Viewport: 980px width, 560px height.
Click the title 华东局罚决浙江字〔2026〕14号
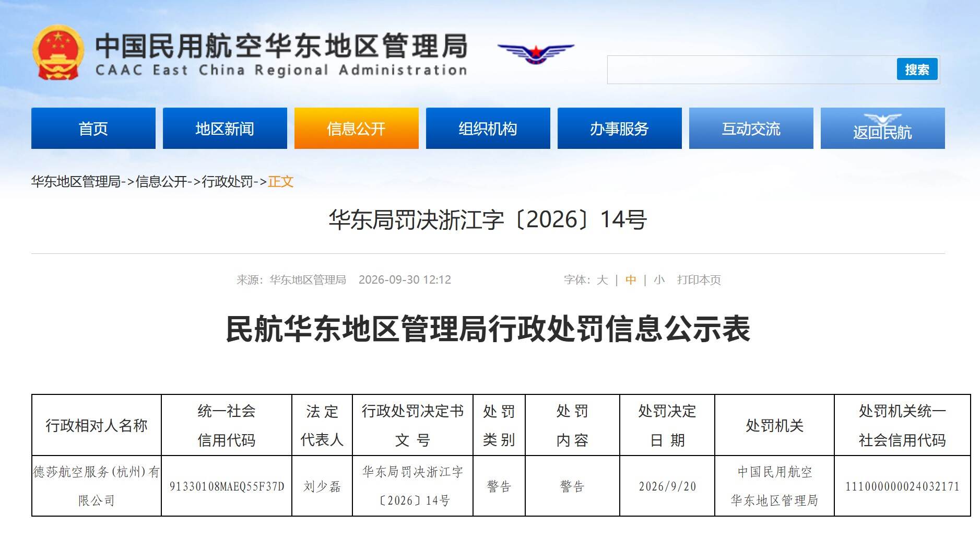click(x=488, y=220)
